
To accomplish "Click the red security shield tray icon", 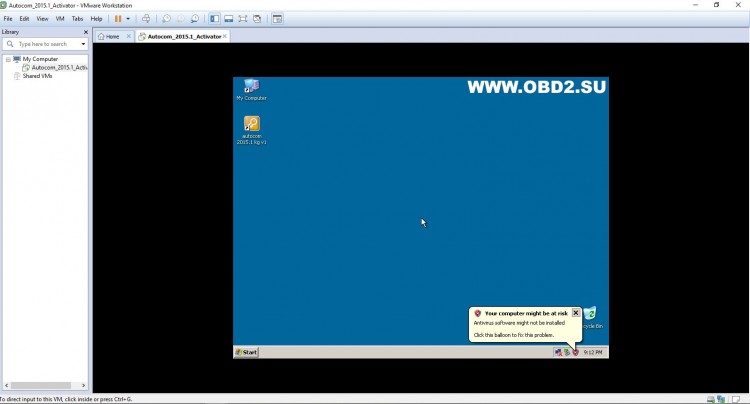I will tap(575, 352).
